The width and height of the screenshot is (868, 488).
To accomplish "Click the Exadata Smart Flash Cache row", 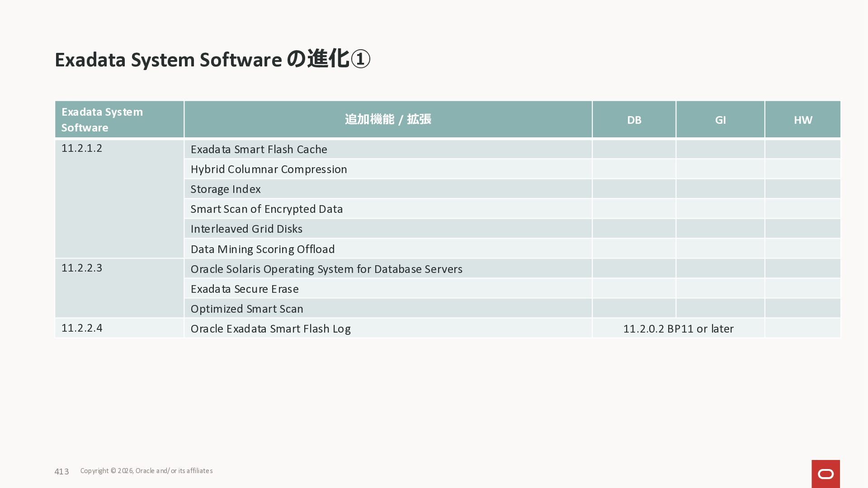I will (259, 150).
